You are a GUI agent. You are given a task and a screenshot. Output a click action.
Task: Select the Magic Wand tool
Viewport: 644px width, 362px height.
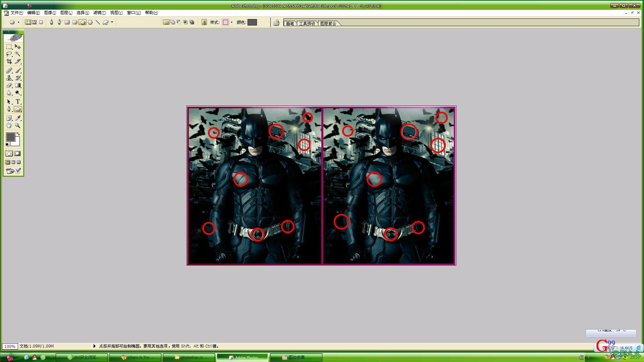pyautogui.click(x=18, y=54)
